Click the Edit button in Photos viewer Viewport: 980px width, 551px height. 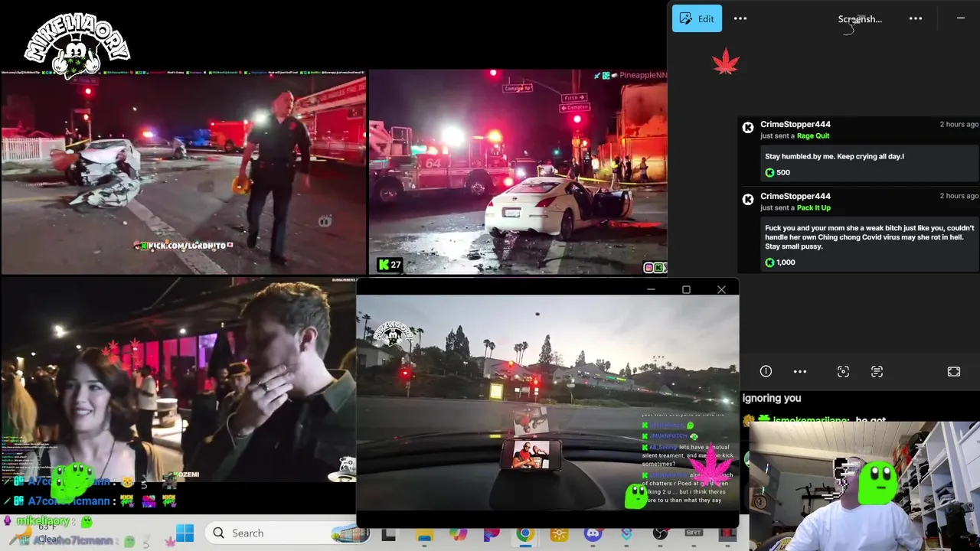(x=697, y=18)
